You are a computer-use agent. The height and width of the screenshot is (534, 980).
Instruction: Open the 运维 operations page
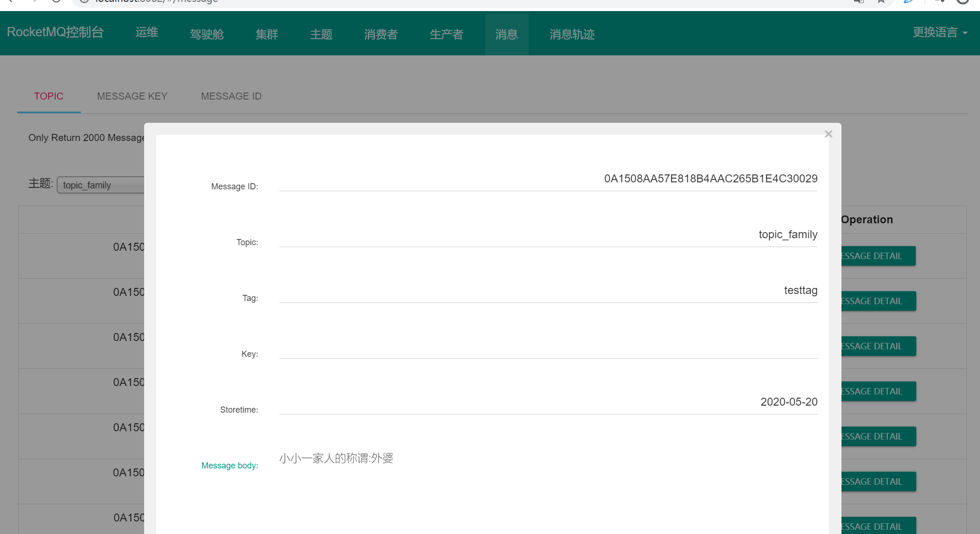[x=146, y=32]
